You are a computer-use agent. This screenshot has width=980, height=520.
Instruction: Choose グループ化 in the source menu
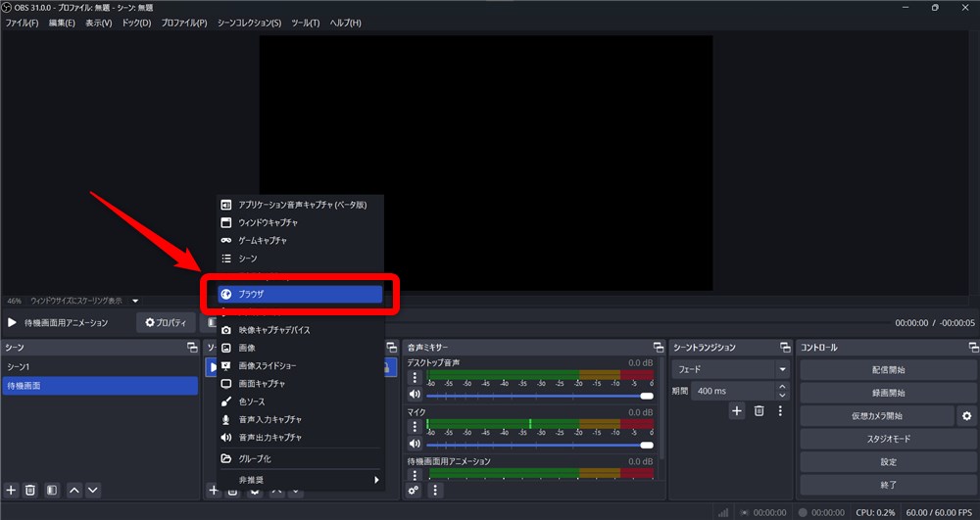coord(300,459)
